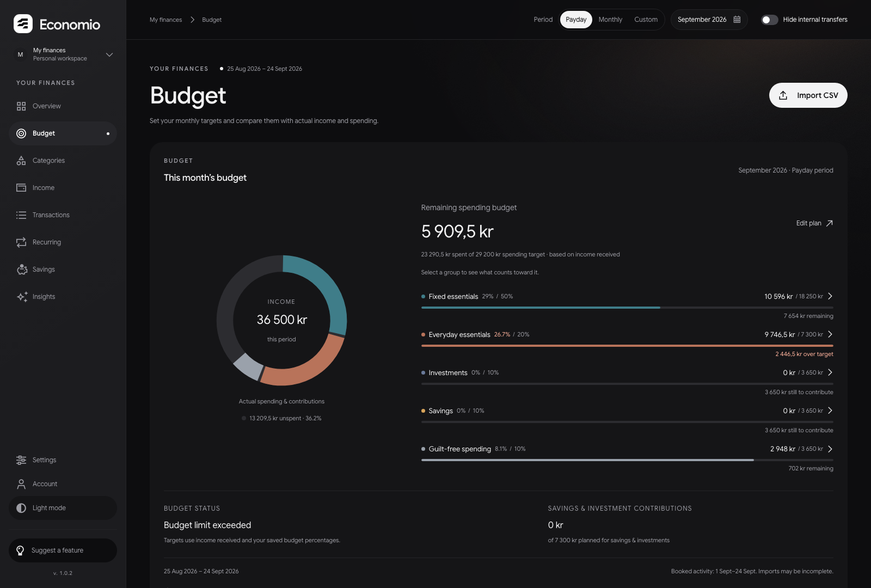Expand the Fixed essentials group chevron
The image size is (871, 588).
coord(830,296)
